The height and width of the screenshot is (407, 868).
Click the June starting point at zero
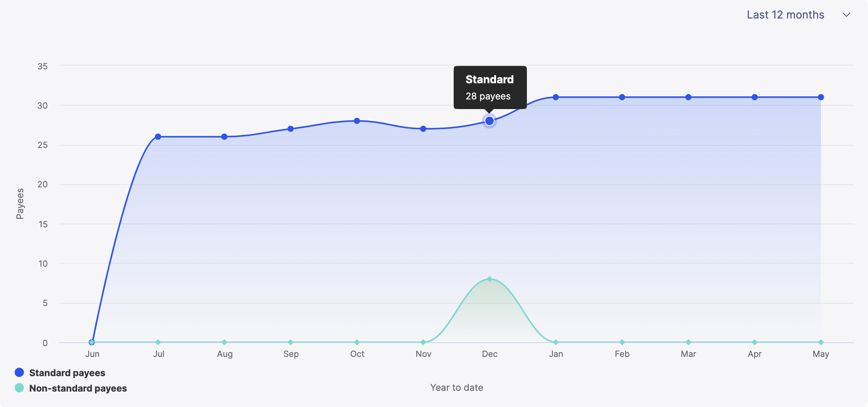click(92, 342)
